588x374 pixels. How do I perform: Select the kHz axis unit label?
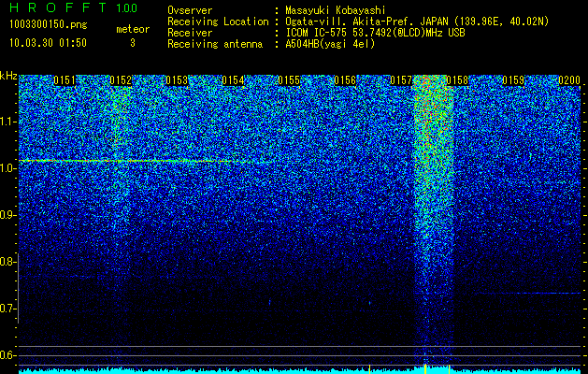tap(8, 76)
